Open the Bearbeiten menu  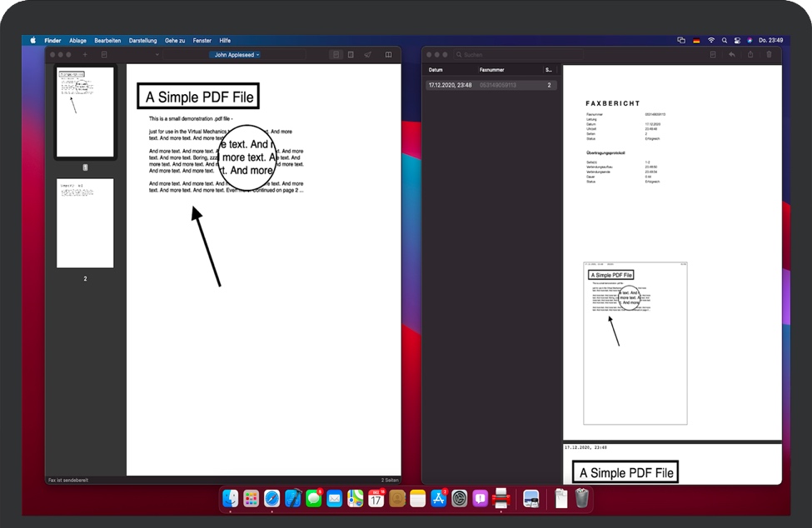(107, 40)
